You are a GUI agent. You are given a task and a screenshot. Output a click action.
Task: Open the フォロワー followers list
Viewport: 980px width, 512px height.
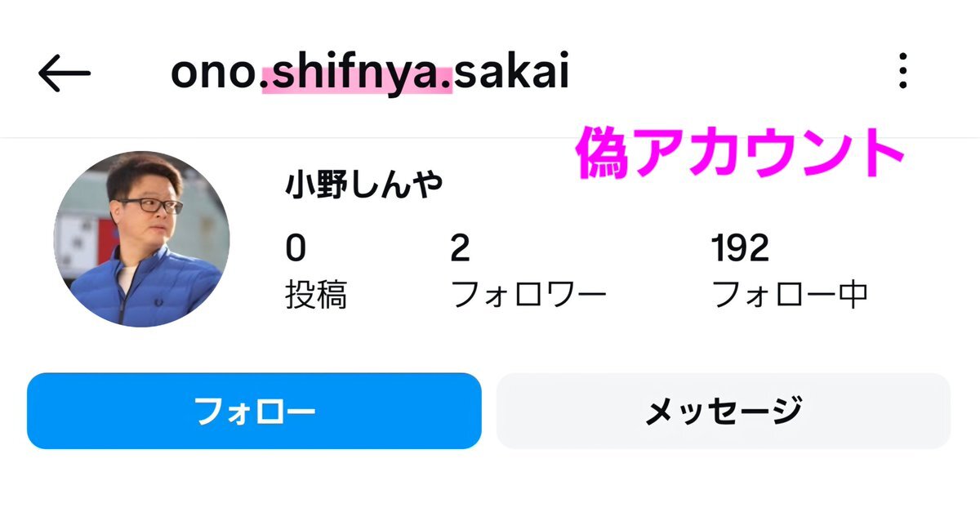(528, 295)
